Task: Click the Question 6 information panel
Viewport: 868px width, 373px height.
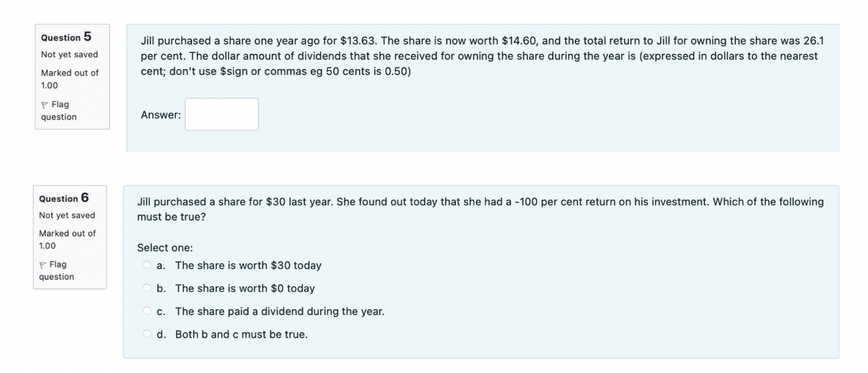Action: (71, 235)
